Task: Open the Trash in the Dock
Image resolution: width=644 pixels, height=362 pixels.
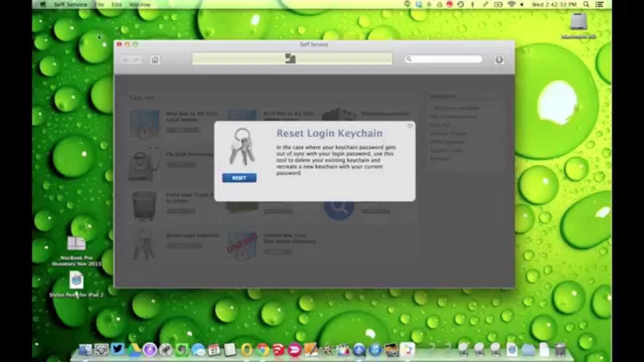Action: click(560, 349)
